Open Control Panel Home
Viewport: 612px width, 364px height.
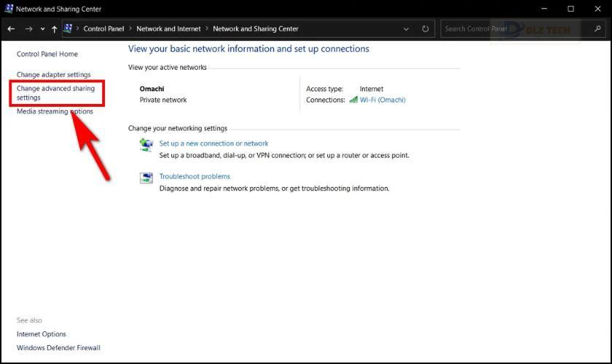pyautogui.click(x=47, y=54)
